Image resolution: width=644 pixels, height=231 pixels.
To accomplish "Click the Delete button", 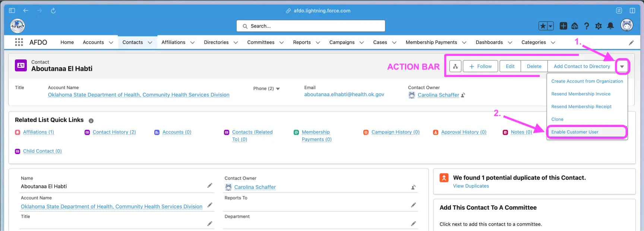I will [x=534, y=66].
